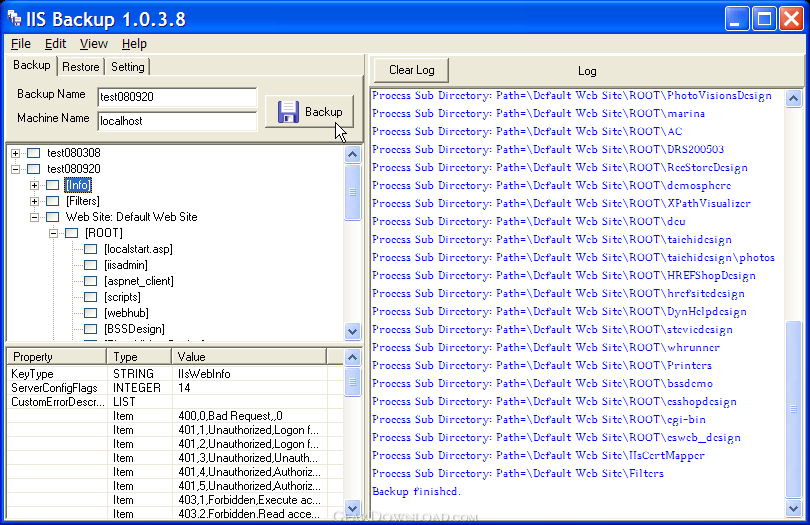Select the [Info] tree item

pos(78,185)
